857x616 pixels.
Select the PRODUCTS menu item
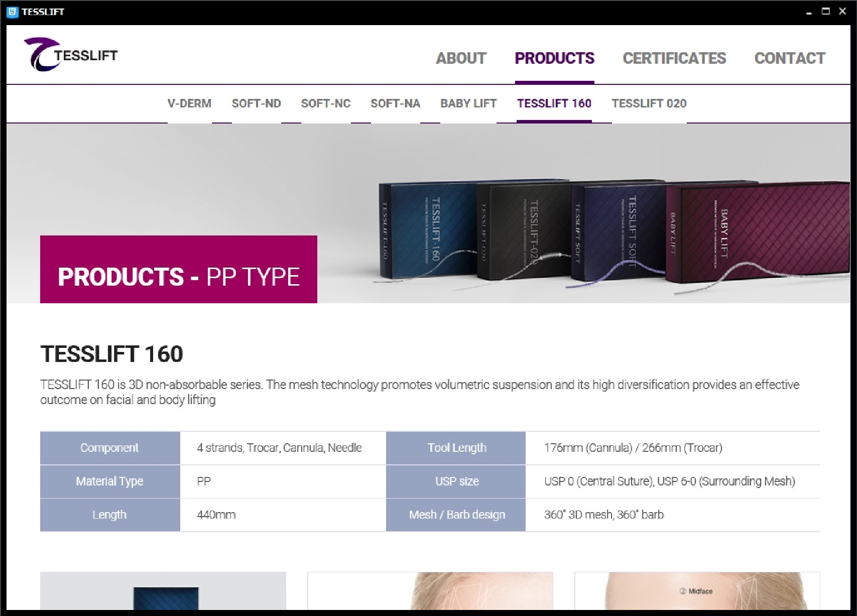point(554,58)
